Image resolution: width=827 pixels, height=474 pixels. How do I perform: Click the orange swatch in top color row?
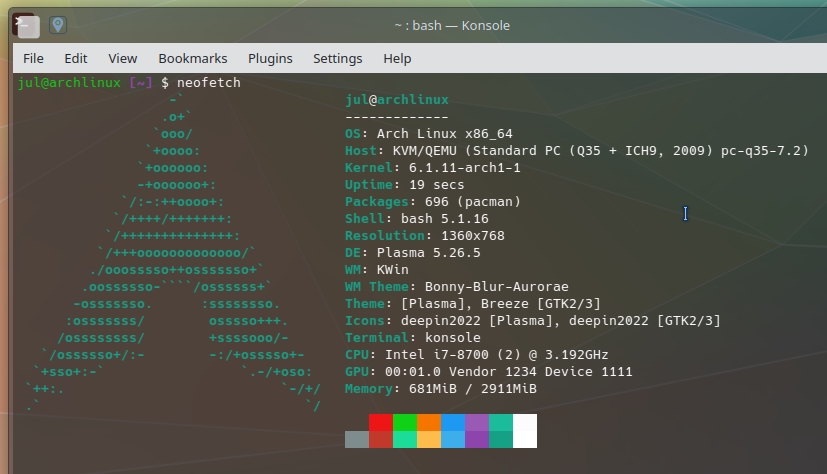(x=429, y=422)
